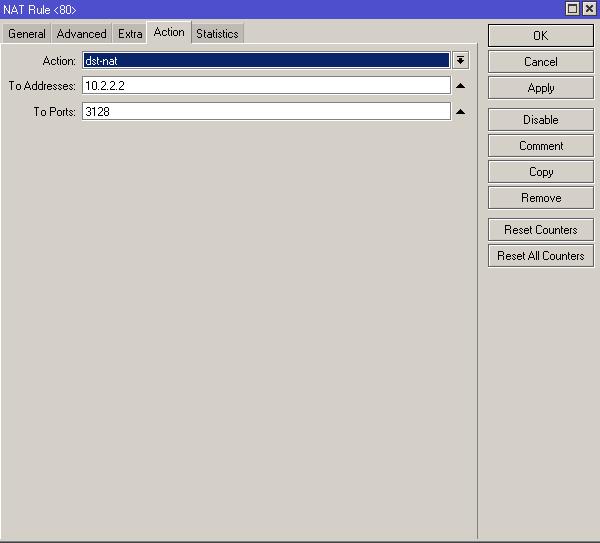Switch to the General tab
Image resolution: width=600 pixels, height=543 pixels.
click(26, 34)
